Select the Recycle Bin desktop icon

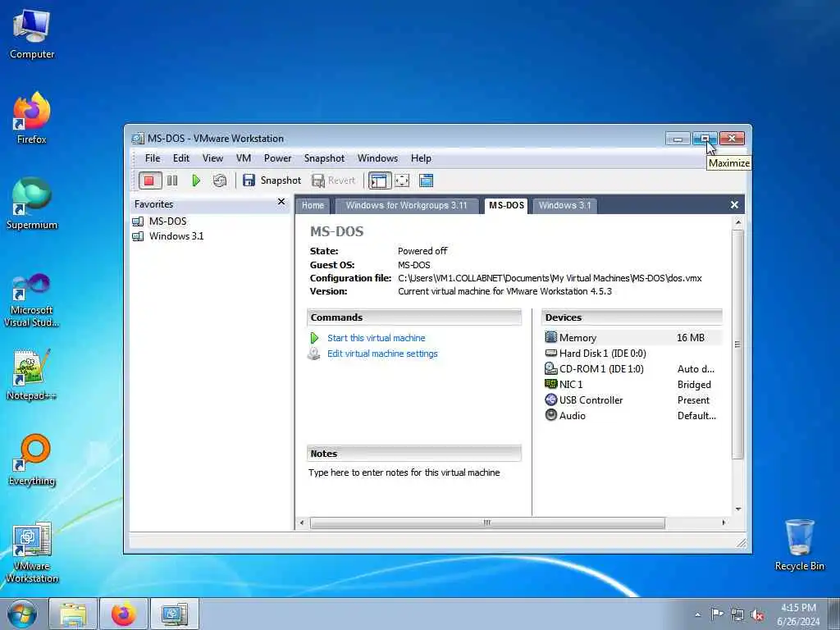799,546
